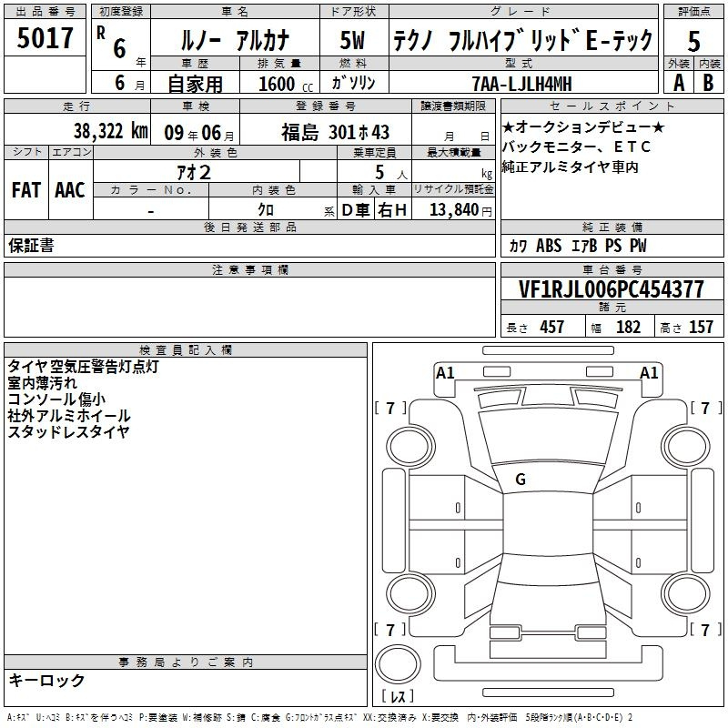Select the rear-right tire [7] marker
This screenshot has width=728, height=728.
pos(704,630)
